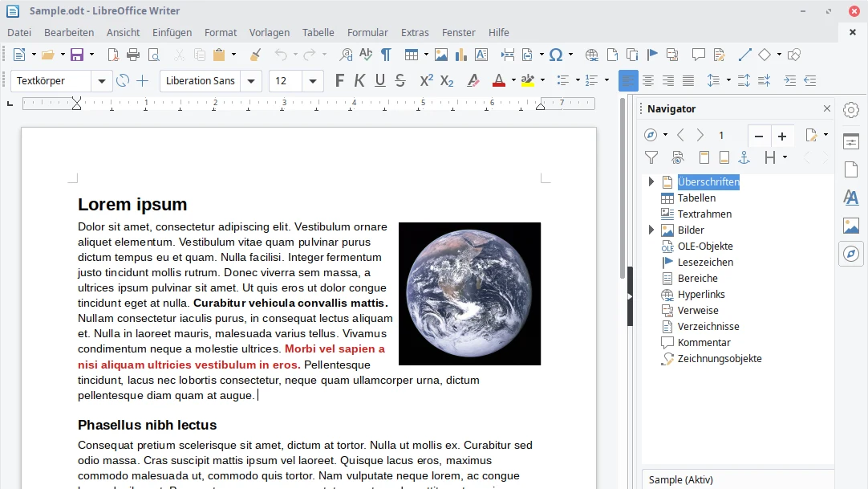The image size is (868, 489).
Task: Click Navigator minus page button
Action: [759, 137]
